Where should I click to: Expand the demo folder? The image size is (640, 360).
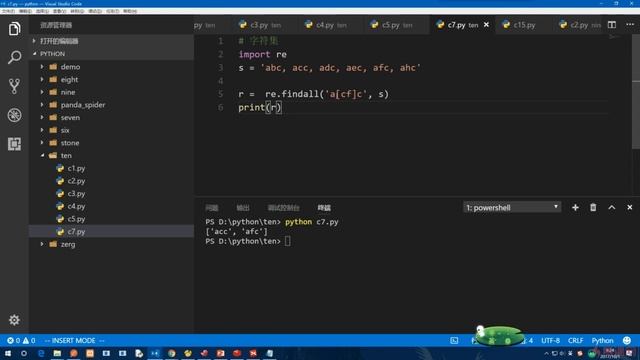pyautogui.click(x=42, y=67)
